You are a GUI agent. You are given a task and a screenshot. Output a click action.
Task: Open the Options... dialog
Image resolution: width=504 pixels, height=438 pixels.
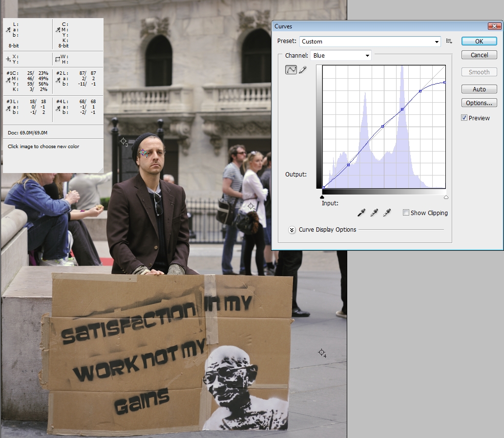pos(479,103)
